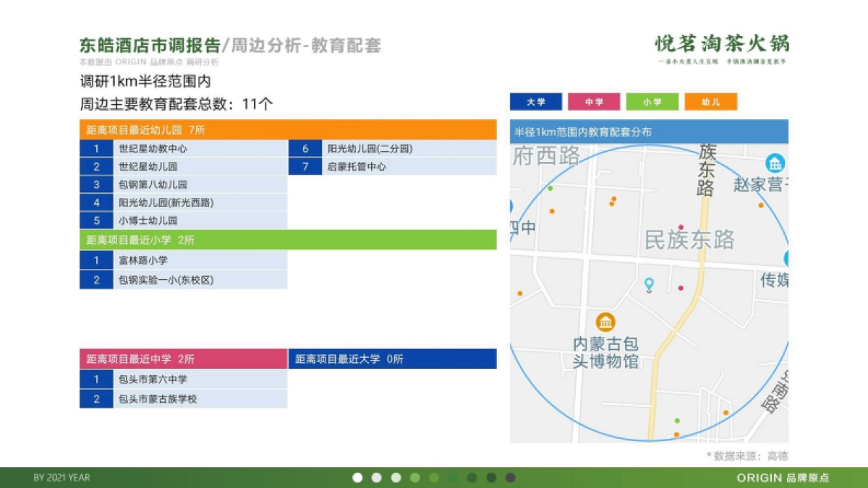Select the green elementary-school dot at map bottom

677,421
